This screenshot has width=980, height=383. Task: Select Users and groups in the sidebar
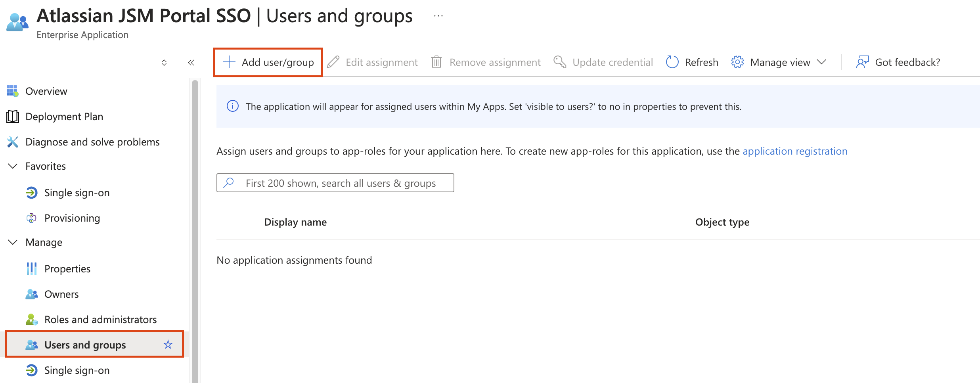[x=94, y=344]
